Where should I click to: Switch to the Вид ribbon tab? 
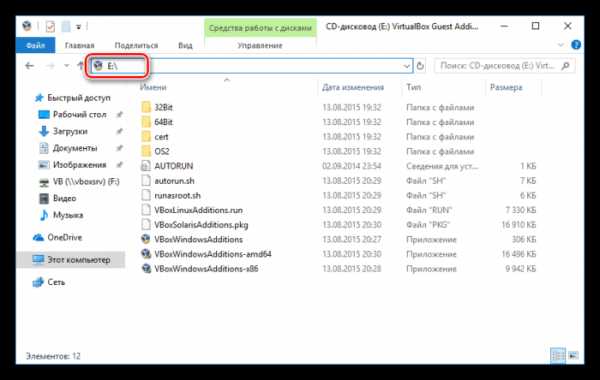[185, 45]
